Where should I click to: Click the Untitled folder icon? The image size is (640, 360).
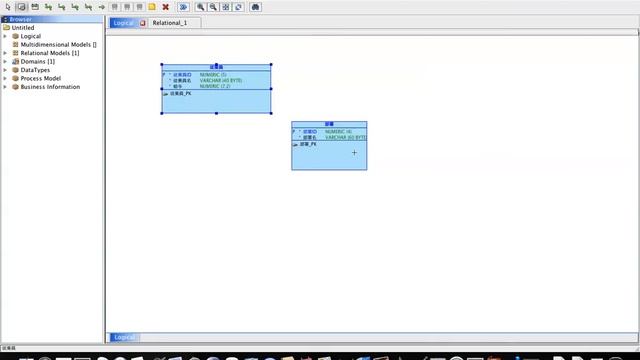[x=7, y=28]
